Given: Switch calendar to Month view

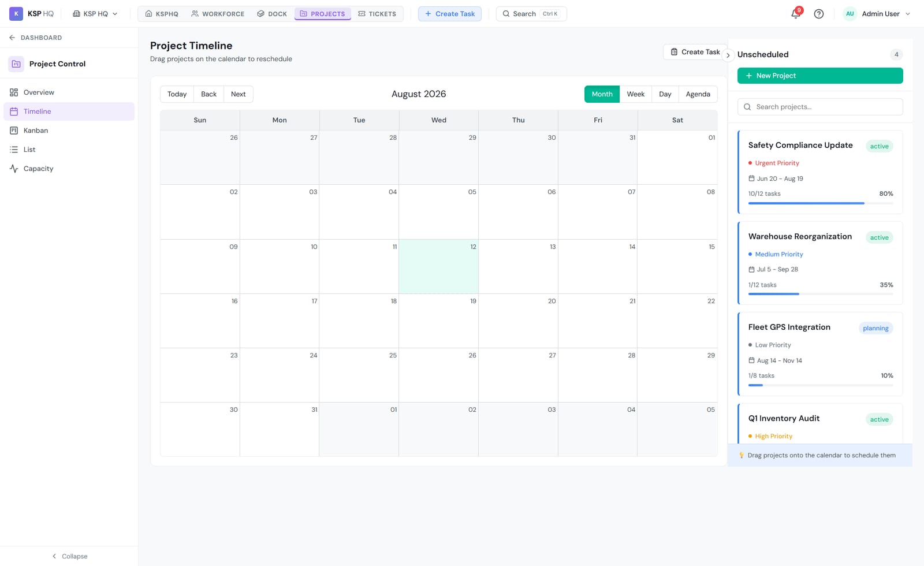Looking at the screenshot, I should [x=602, y=94].
